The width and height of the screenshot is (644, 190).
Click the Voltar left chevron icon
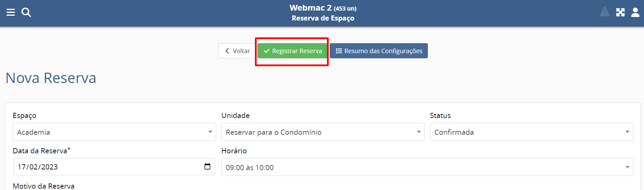[227, 51]
